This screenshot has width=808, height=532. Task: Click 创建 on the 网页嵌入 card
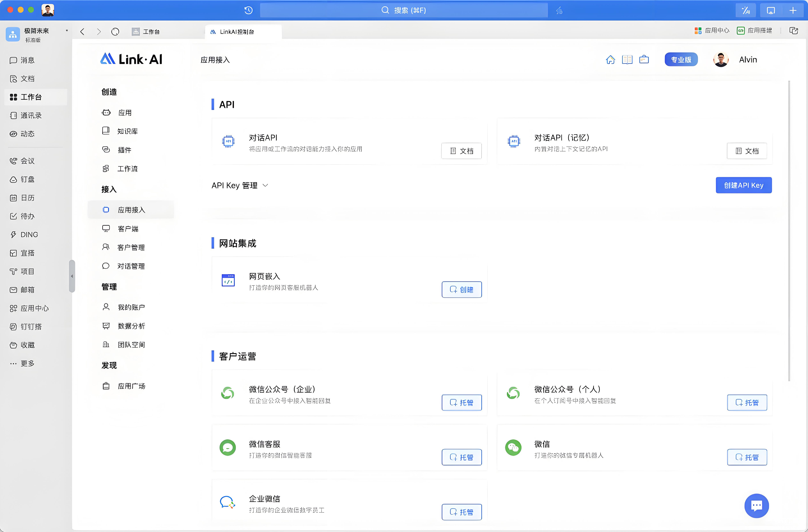[461, 290]
